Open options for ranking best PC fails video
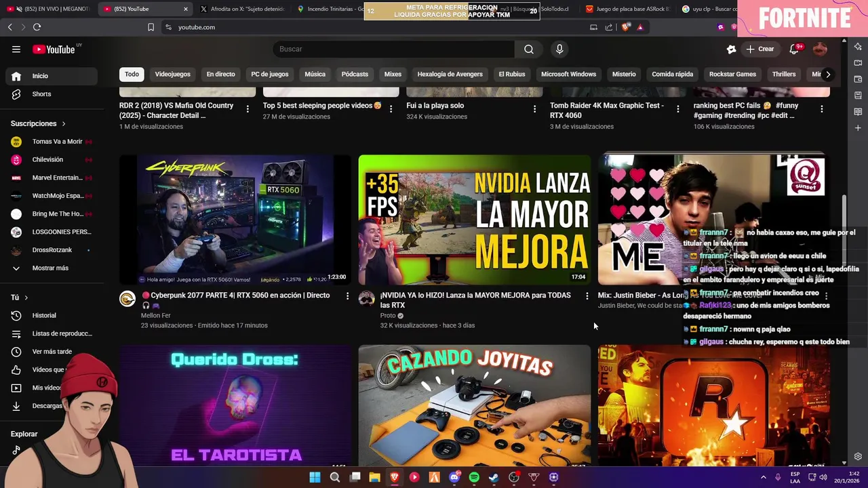Image resolution: width=868 pixels, height=488 pixels. (x=821, y=109)
